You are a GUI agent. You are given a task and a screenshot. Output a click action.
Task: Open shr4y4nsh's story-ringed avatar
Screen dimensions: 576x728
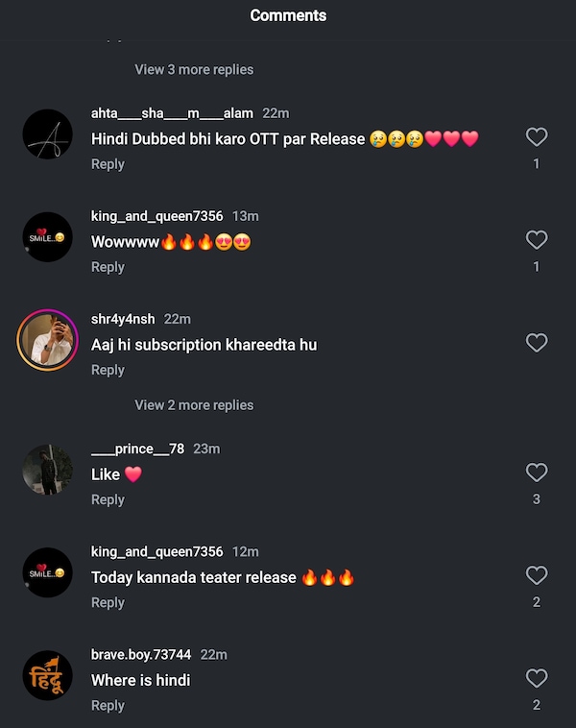click(x=47, y=340)
